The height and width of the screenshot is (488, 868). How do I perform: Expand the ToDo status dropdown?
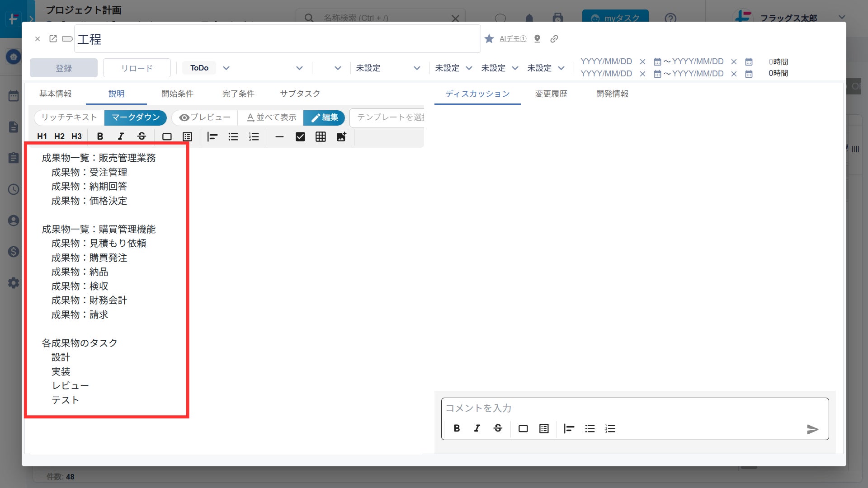coord(226,68)
